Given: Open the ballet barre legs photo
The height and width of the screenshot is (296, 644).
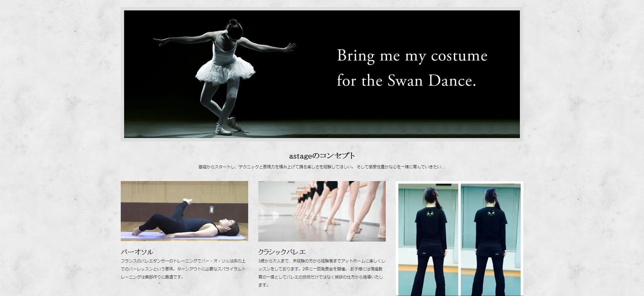Looking at the screenshot, I should (322, 211).
